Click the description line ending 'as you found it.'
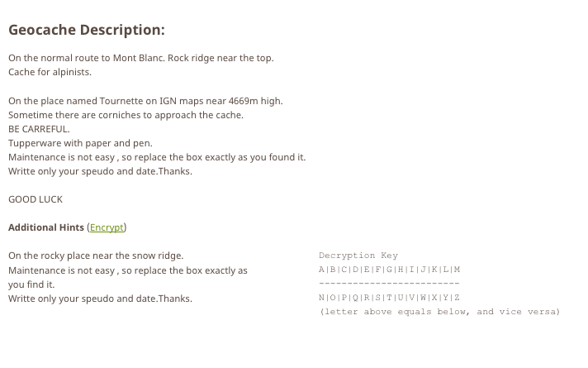The height and width of the screenshot is (368, 588). coord(157,157)
